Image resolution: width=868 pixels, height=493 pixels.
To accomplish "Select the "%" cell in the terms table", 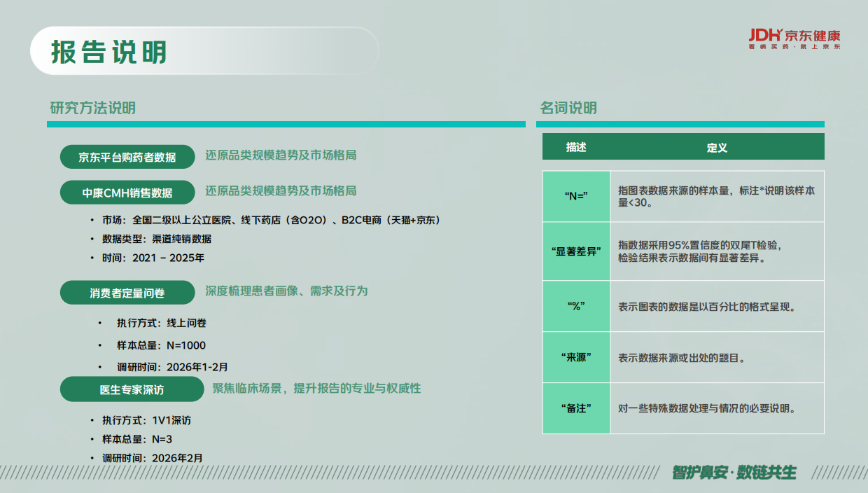I will coord(575,306).
